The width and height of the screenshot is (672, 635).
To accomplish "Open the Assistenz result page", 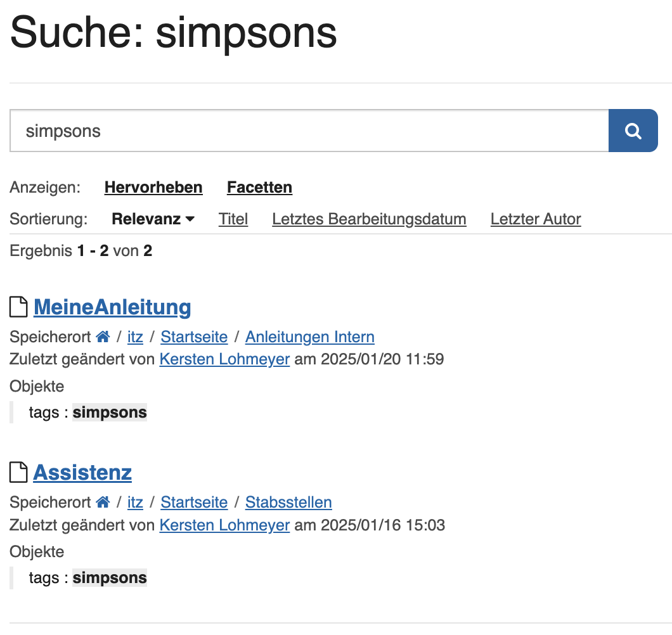I will [82, 473].
